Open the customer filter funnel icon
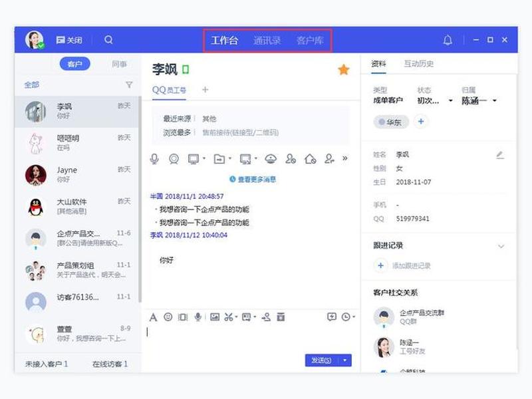The width and height of the screenshot is (532, 399). [x=129, y=85]
